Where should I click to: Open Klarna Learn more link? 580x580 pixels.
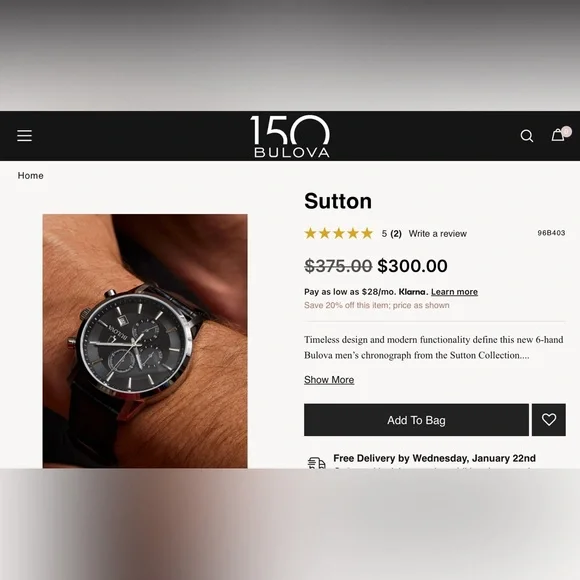[454, 292]
